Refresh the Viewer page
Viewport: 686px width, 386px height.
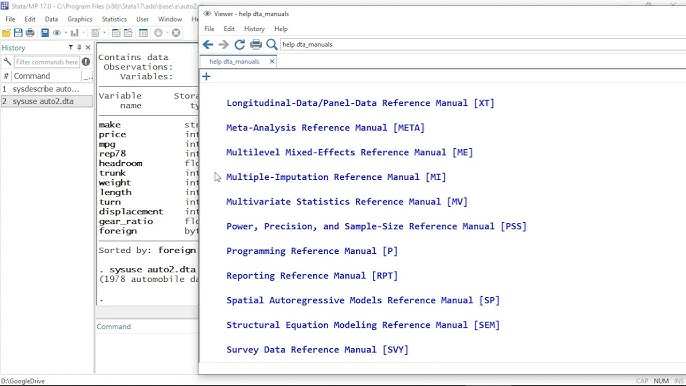[x=239, y=44]
